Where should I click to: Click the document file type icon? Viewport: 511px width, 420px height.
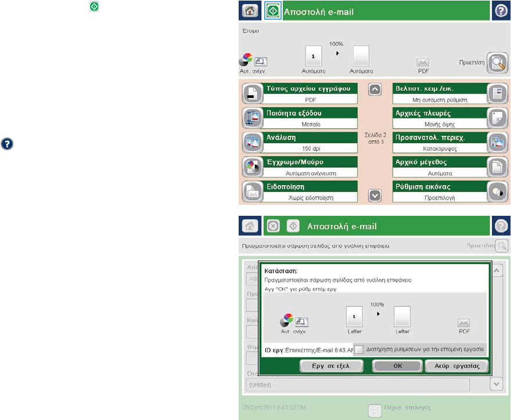[251, 94]
